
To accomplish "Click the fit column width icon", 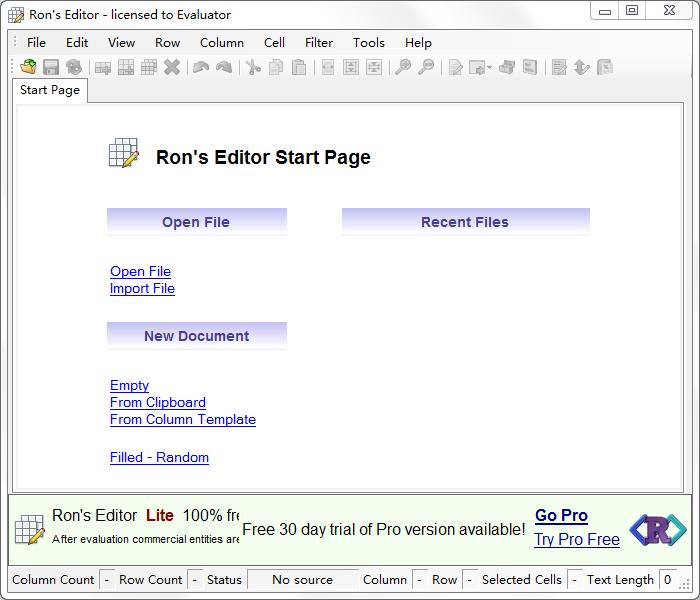I will click(x=328, y=67).
